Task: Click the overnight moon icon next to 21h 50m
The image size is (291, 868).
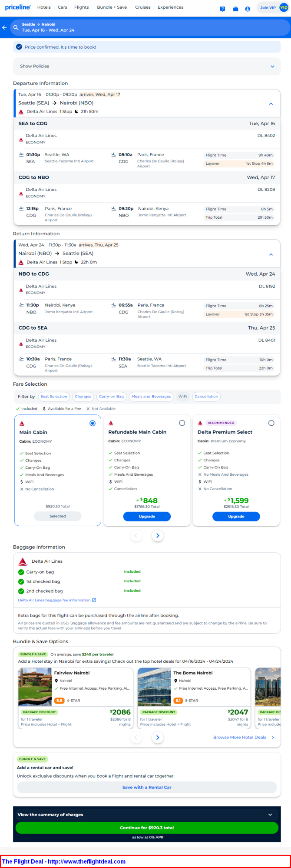Action: pos(76,112)
